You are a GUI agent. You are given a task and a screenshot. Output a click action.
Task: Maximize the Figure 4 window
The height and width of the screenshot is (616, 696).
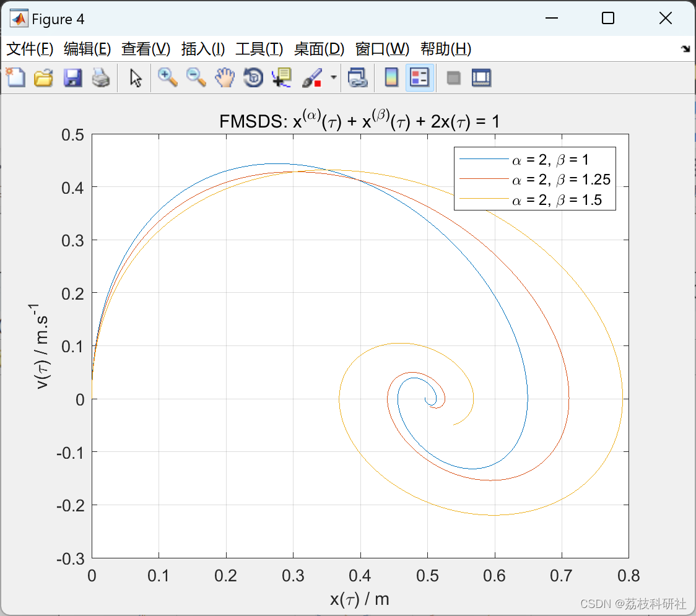point(608,18)
